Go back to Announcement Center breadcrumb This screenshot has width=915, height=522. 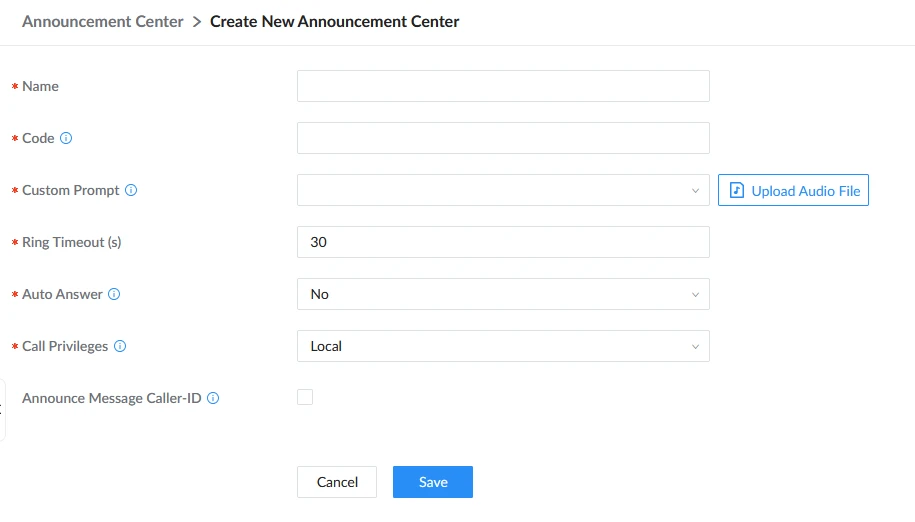pos(103,22)
